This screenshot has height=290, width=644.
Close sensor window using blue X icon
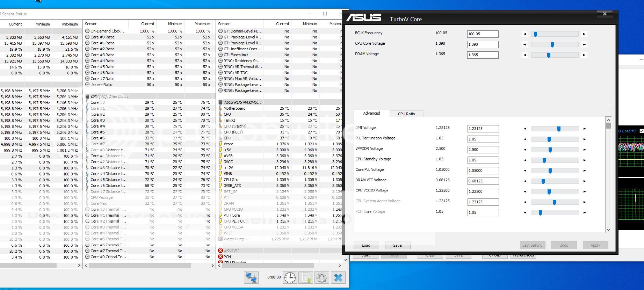(x=338, y=278)
